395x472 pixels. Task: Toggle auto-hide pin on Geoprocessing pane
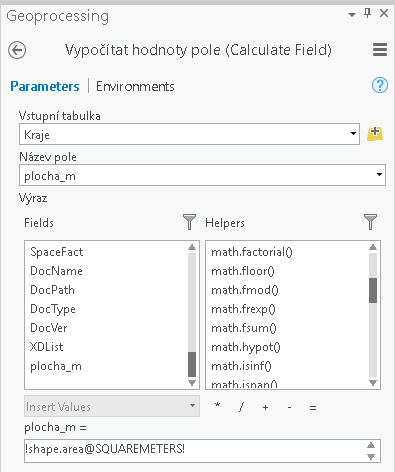pos(367,13)
